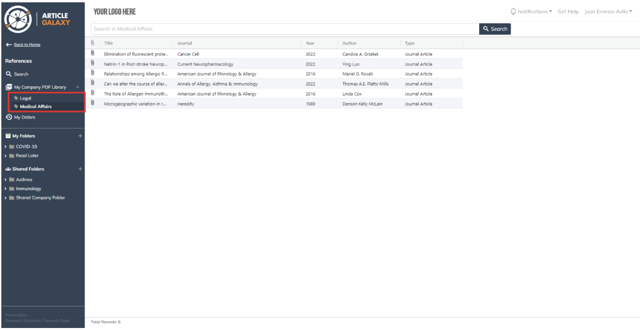
Task: Select the Legal tag icon
Action: 17,98
